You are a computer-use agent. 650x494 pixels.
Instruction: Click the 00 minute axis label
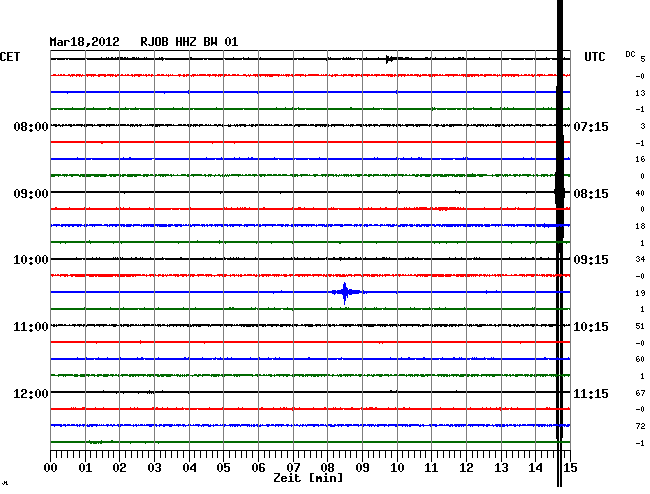pos(51,468)
